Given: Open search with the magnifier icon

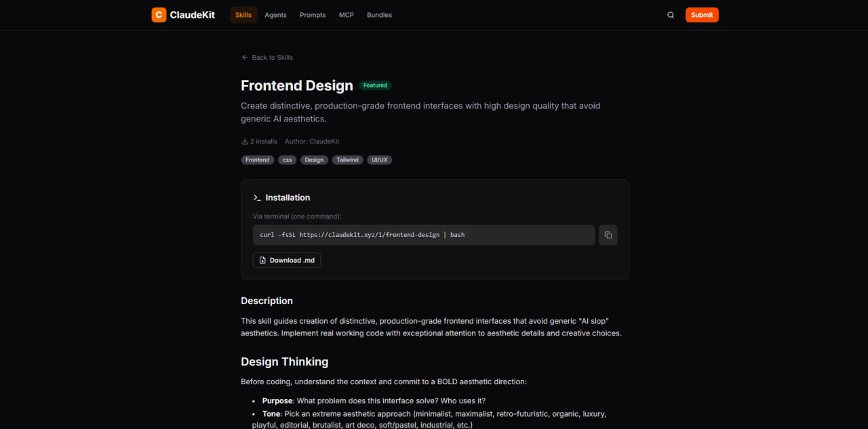Looking at the screenshot, I should point(670,14).
